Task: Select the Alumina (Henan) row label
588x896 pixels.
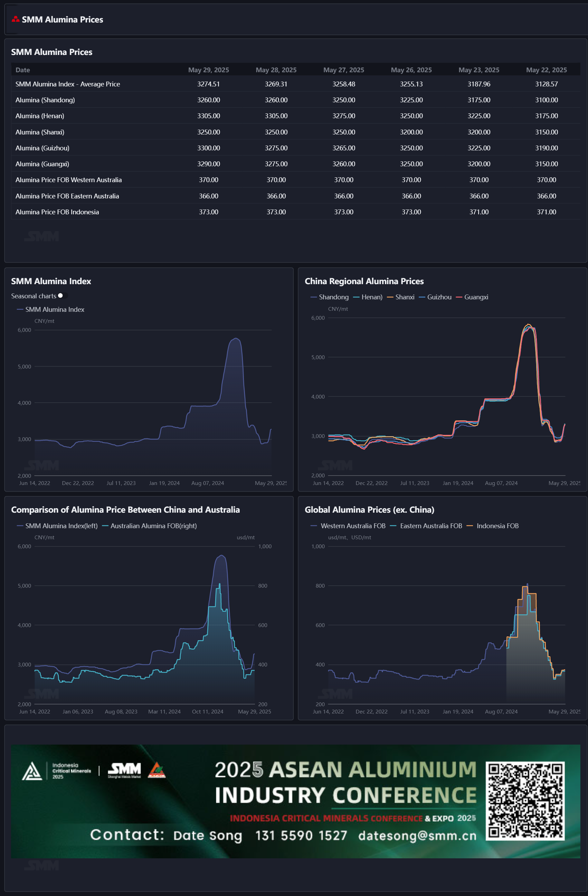Action: 40,116
